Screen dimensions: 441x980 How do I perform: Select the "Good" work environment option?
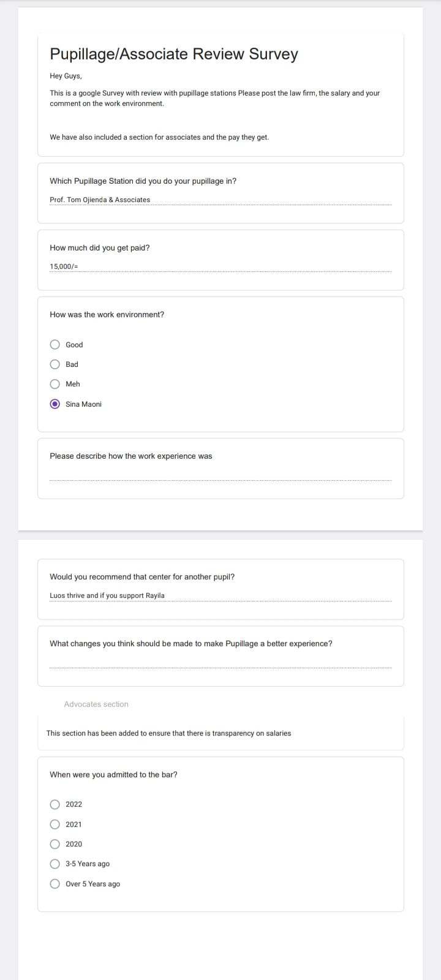(x=55, y=345)
